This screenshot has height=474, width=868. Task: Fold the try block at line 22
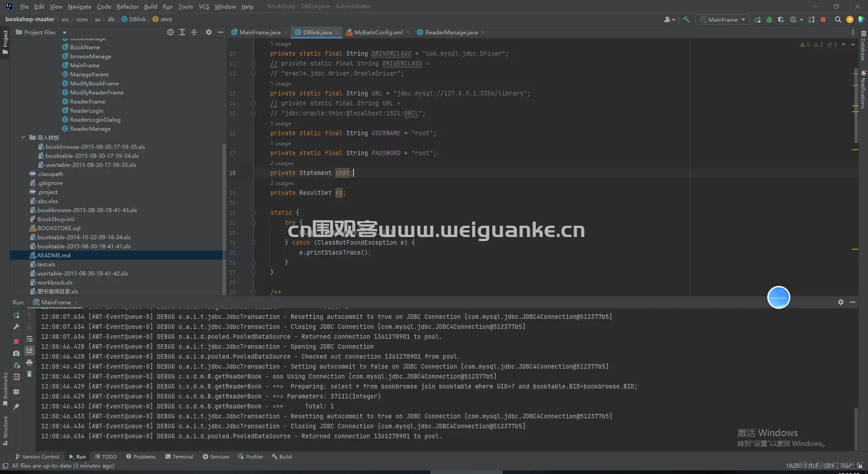pyautogui.click(x=253, y=223)
